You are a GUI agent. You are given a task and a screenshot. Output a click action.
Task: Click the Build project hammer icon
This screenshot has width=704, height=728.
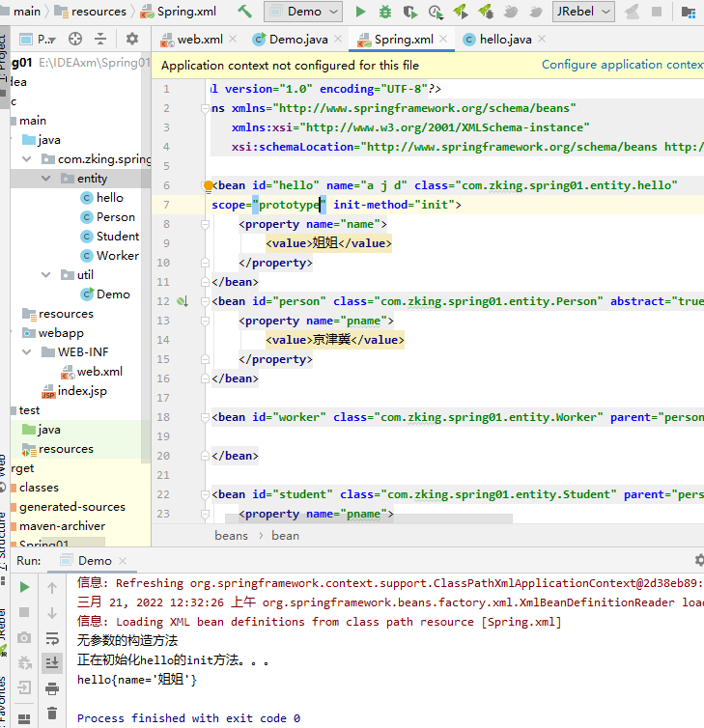(244, 12)
